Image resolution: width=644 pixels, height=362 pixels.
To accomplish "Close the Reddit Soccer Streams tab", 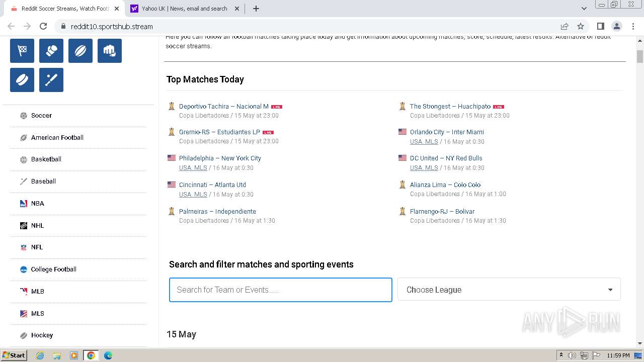I will [x=117, y=9].
